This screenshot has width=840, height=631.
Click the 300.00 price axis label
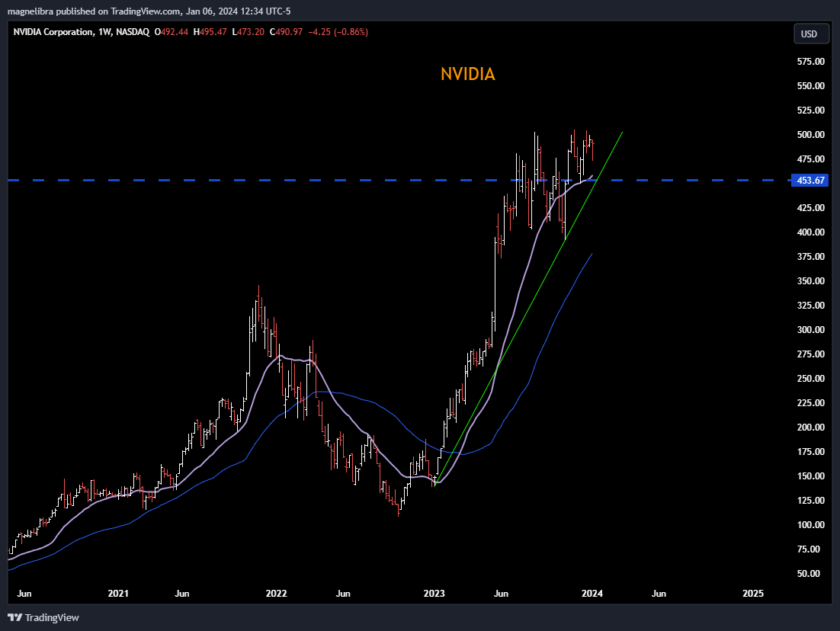[x=810, y=329]
